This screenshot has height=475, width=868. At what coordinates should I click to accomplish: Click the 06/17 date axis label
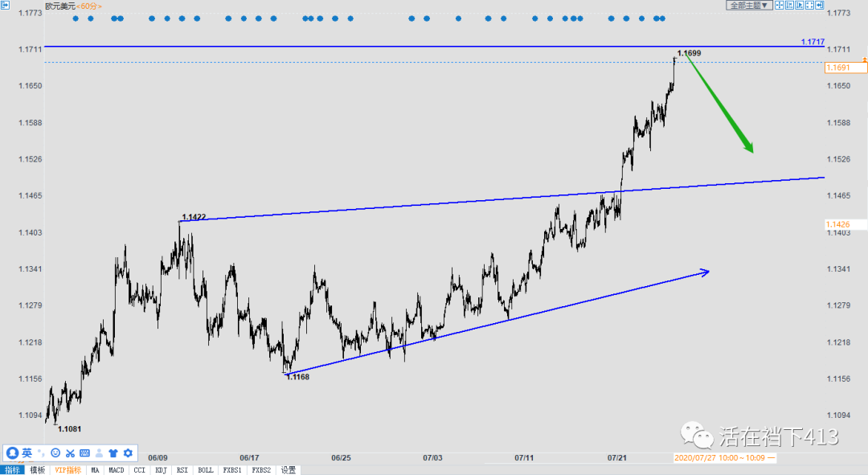(250, 458)
